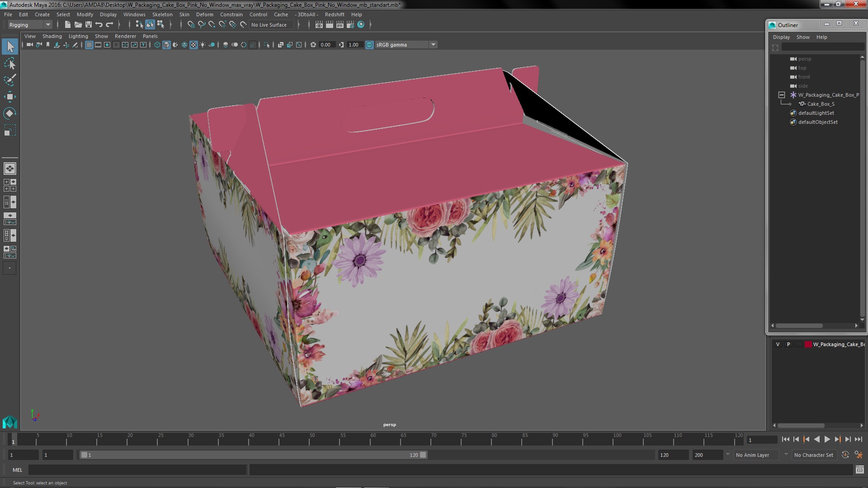Click the MEL command input field
Image resolution: width=868 pixels, height=488 pixels.
tap(137, 470)
